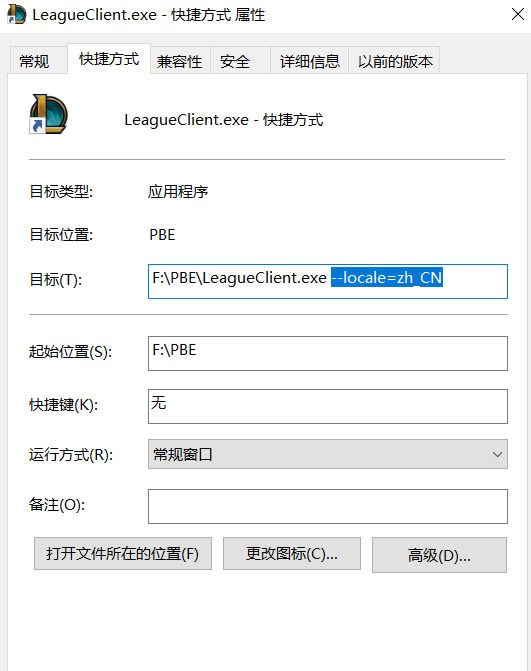Close the properties dialog with X
This screenshot has height=671, width=531.
click(x=518, y=15)
